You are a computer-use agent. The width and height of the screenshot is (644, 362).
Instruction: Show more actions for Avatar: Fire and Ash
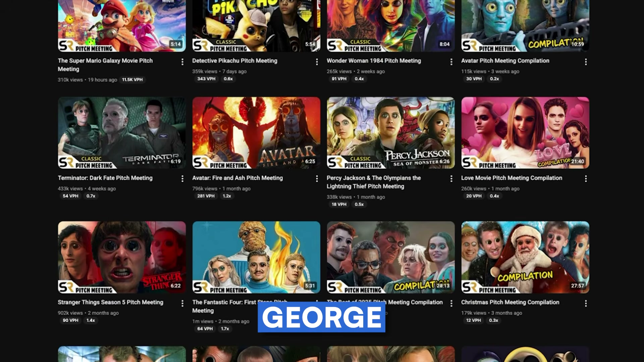coord(317,179)
